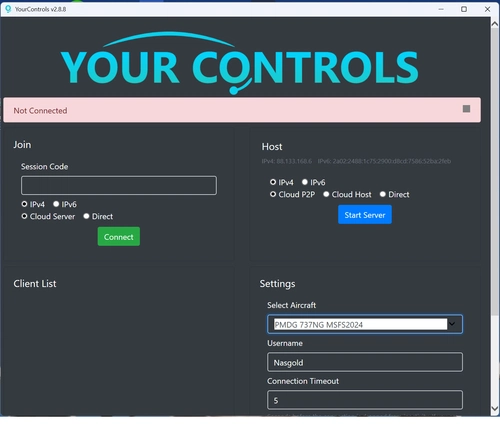The width and height of the screenshot is (500, 431).
Task: Open the Select Aircraft dropdown
Action: (365, 324)
